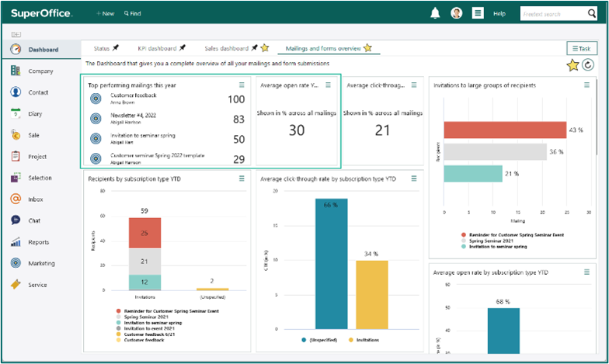Refresh the dashboard with the circular arrow

click(x=587, y=65)
